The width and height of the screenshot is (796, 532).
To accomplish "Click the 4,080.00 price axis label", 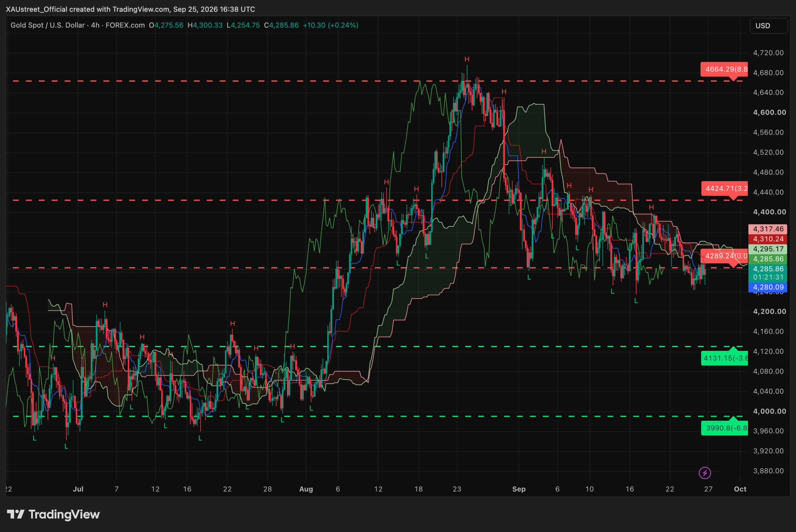I will point(768,371).
